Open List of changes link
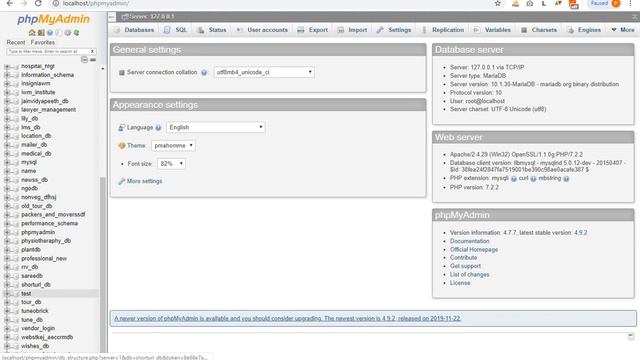640x360 pixels. (x=469, y=275)
